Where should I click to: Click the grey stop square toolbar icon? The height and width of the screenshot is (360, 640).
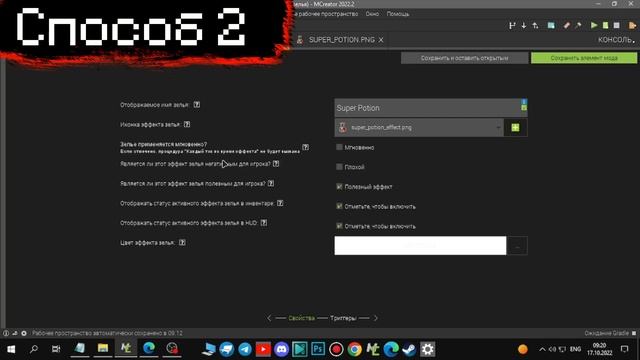pos(617,25)
